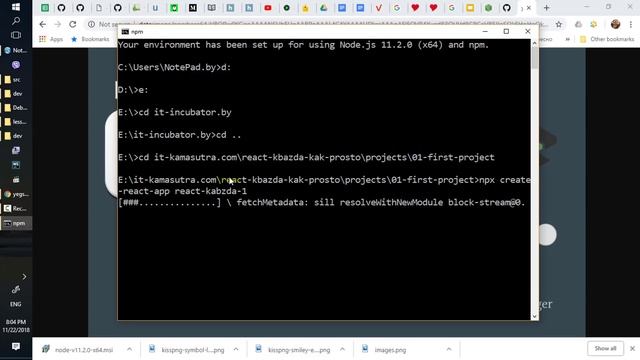Screen dimensions: 640x360
Task: Open downloaded node-v11.2.0-x64.msi file
Action: coord(79,349)
